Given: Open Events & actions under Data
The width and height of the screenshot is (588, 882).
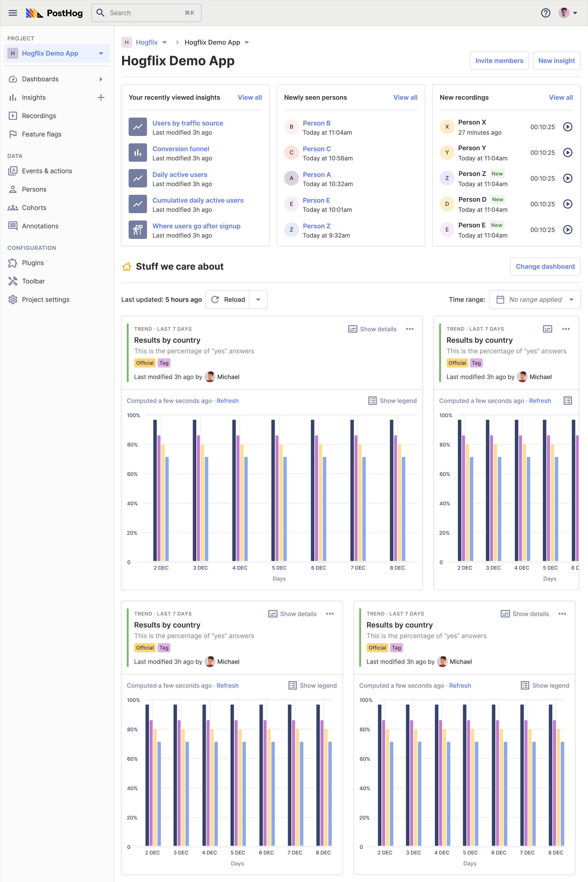Looking at the screenshot, I should 47,171.
